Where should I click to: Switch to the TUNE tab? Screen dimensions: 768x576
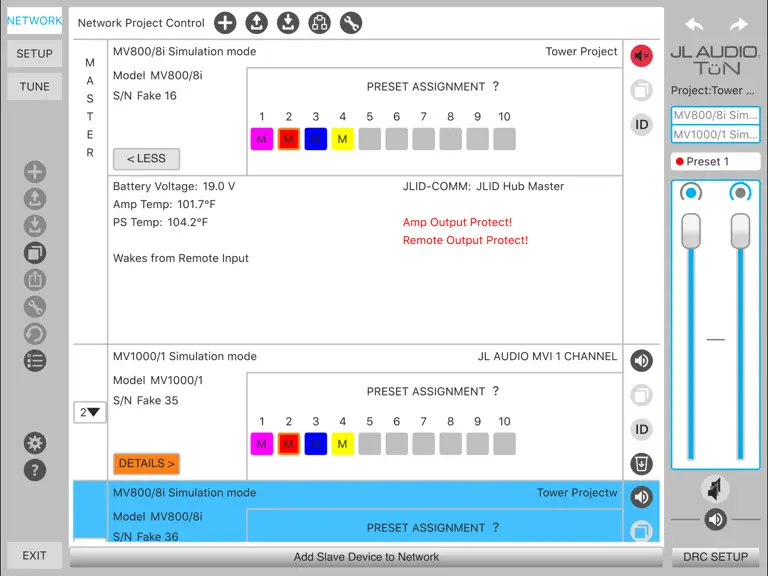(35, 87)
